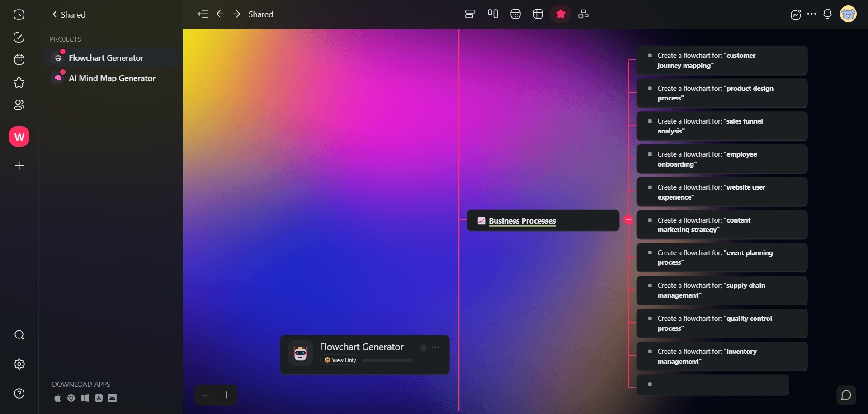Zoom in with the plus button
Screen dimensions: 868x414
(x=226, y=395)
